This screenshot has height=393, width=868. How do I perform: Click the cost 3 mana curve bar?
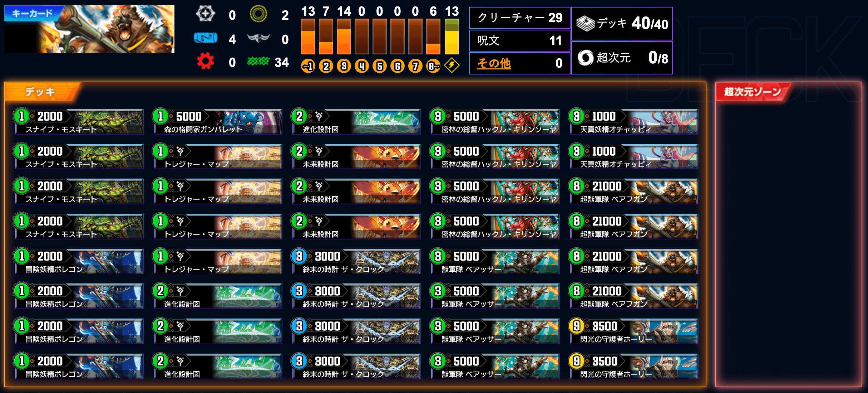[x=344, y=37]
